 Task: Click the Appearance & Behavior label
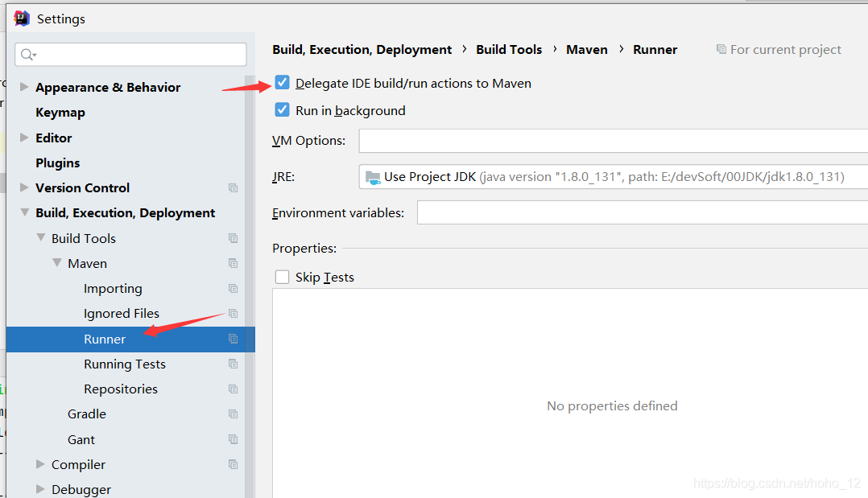pos(108,88)
